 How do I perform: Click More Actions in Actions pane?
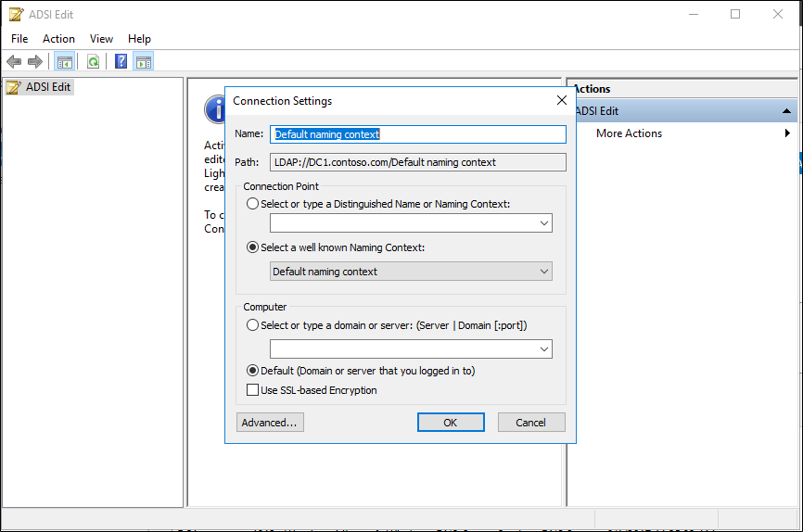tap(629, 133)
